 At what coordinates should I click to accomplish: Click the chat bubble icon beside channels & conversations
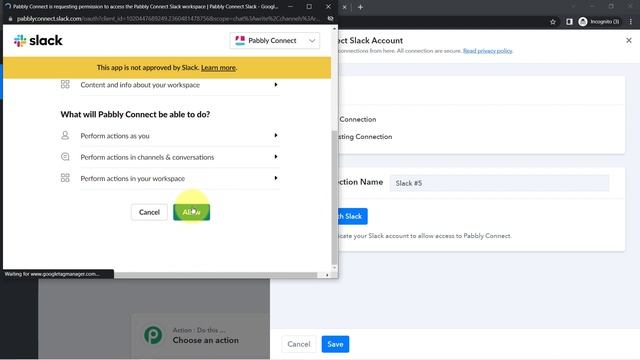coord(65,157)
